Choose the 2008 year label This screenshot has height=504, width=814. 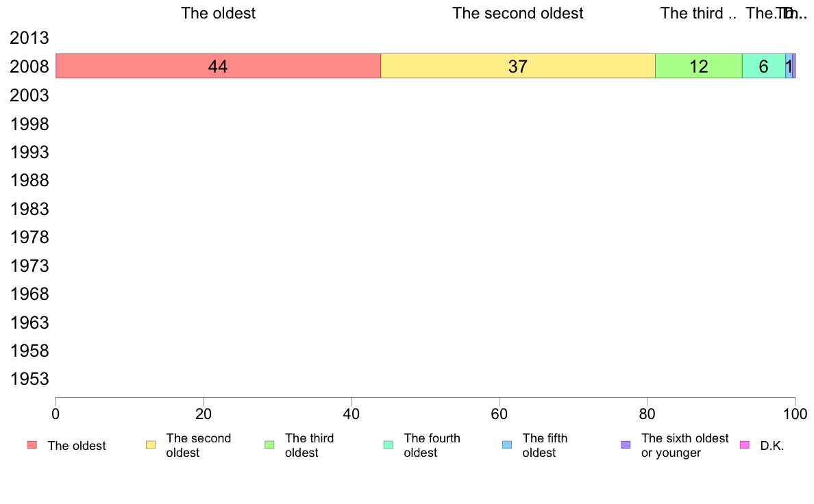pos(29,67)
